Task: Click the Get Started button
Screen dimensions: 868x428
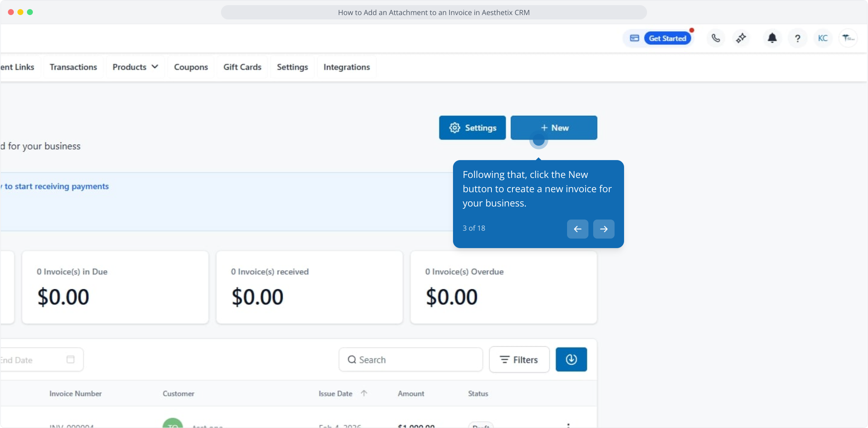Action: [x=667, y=38]
